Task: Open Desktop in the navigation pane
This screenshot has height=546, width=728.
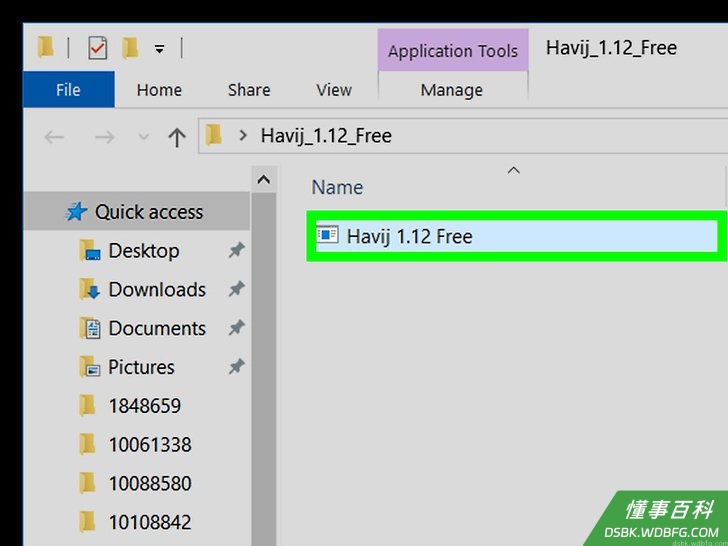Action: click(143, 251)
